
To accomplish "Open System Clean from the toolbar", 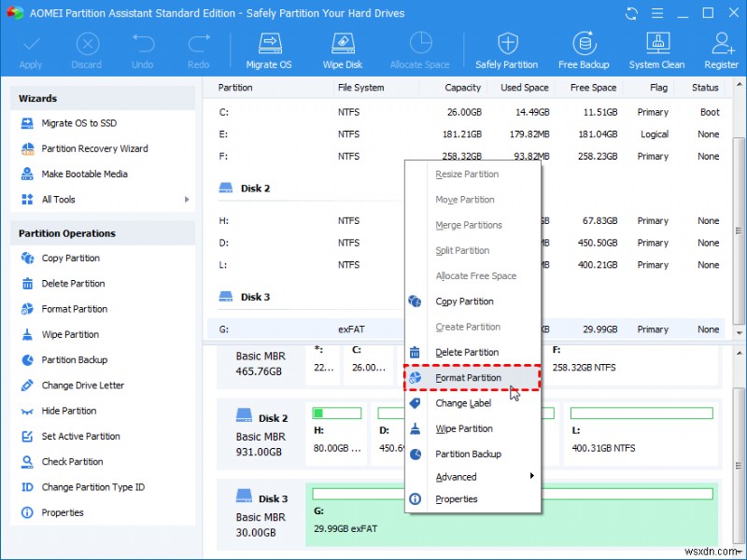I will [656, 49].
